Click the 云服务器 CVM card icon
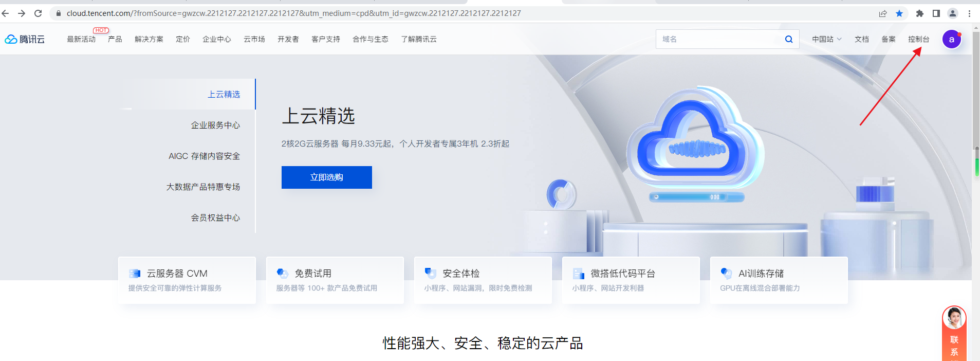The image size is (980, 361). point(135,274)
